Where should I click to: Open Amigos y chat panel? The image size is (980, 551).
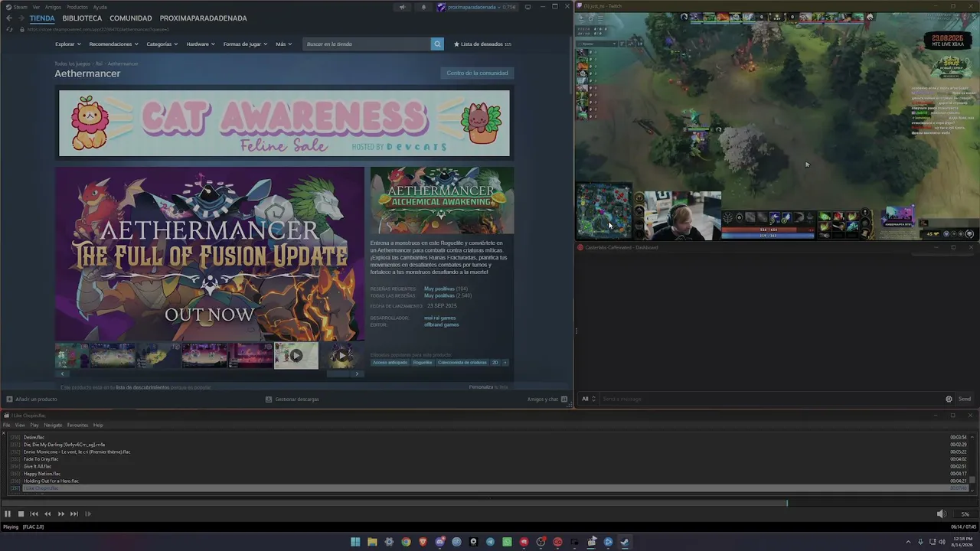point(547,399)
